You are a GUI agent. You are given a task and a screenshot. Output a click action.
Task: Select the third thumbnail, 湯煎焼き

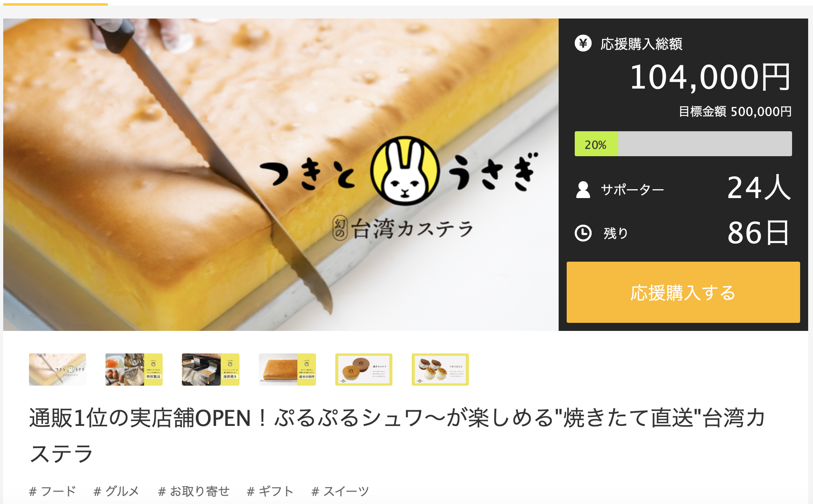click(210, 370)
